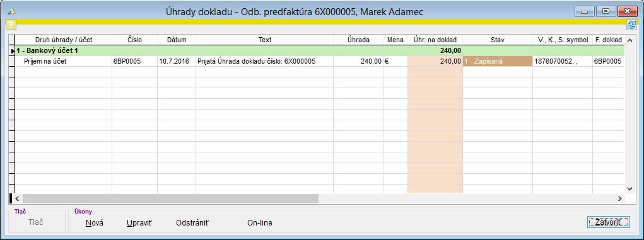Sort by the Dátum column header
This screenshot has height=240, width=644.
(177, 40)
